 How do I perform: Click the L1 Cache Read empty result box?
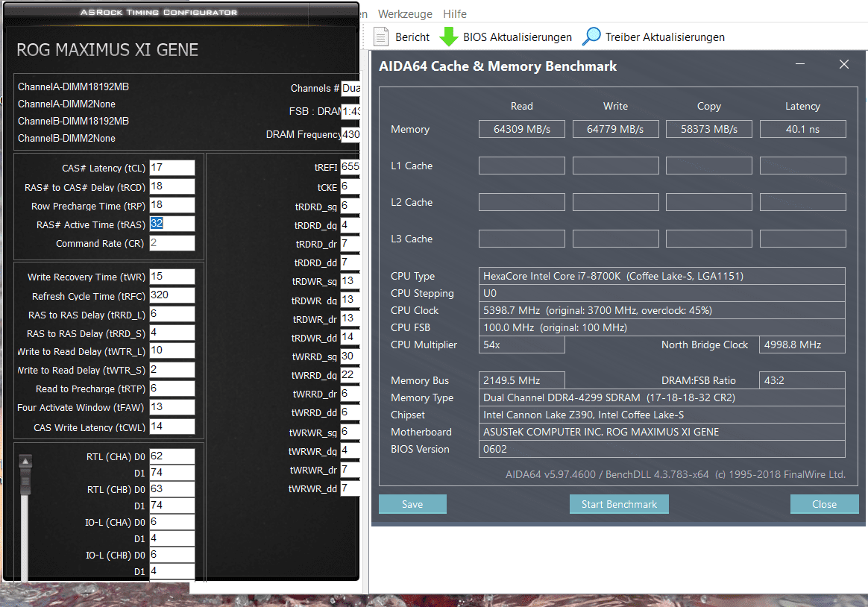pyautogui.click(x=521, y=166)
